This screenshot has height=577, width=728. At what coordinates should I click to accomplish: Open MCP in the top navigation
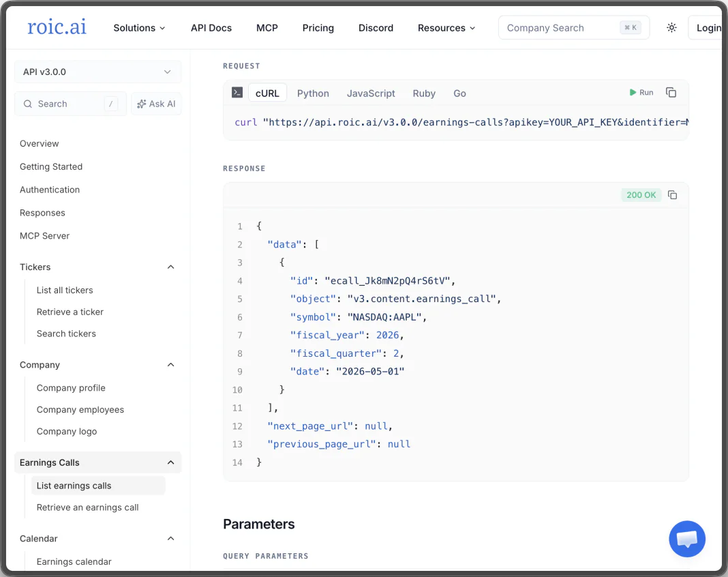pos(267,28)
